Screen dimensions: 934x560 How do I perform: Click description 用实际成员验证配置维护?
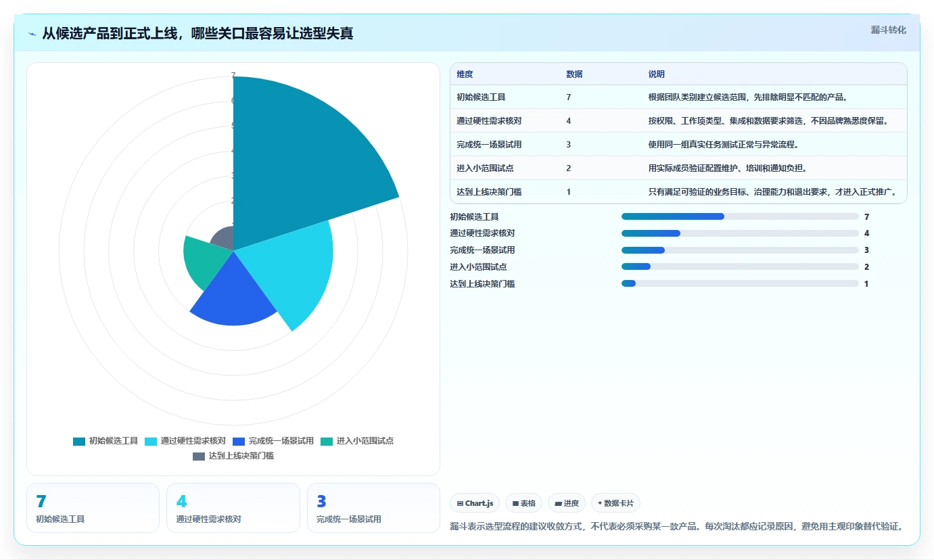(727, 168)
